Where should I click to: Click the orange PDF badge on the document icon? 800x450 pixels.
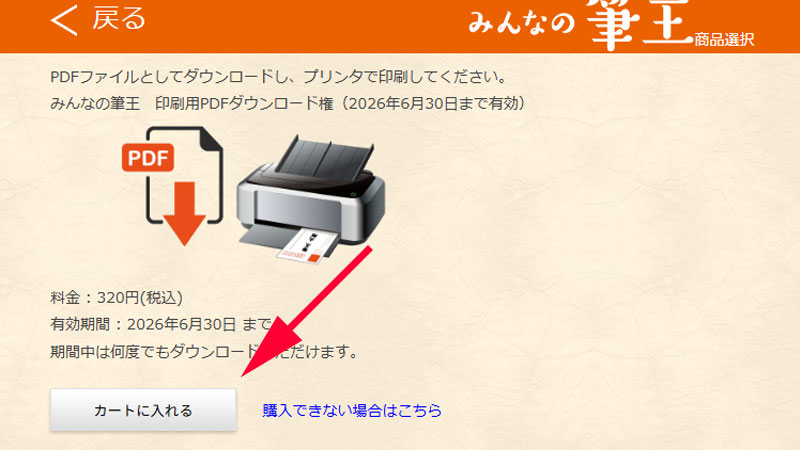point(147,158)
